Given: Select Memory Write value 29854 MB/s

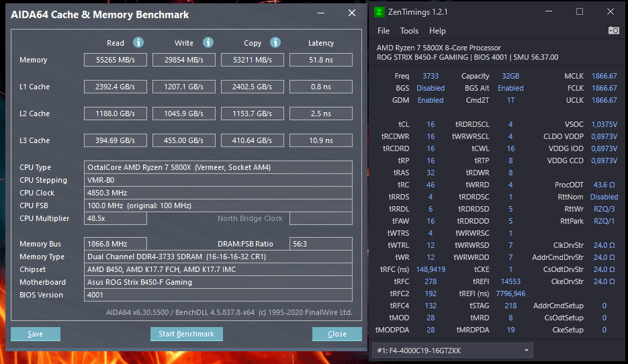Looking at the screenshot, I should 184,60.
